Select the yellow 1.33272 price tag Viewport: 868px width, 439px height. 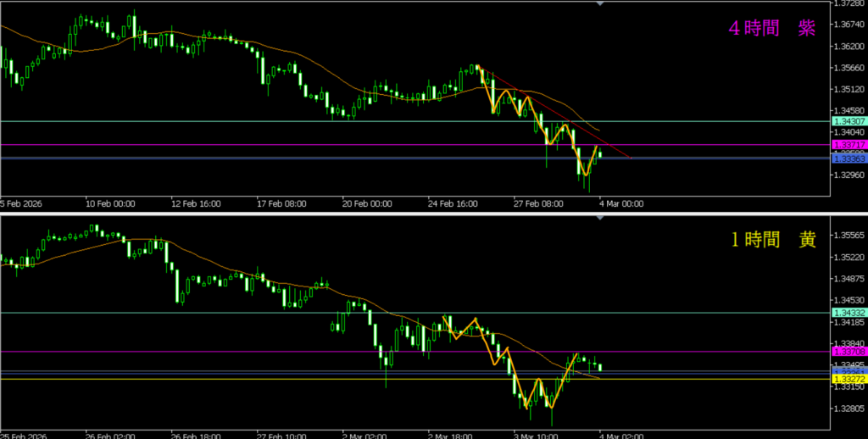pyautogui.click(x=849, y=379)
